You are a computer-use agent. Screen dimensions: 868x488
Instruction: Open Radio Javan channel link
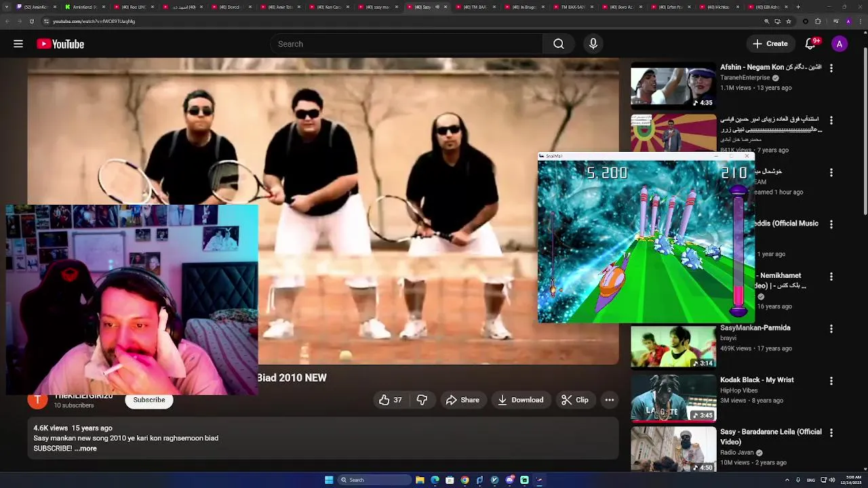click(737, 453)
